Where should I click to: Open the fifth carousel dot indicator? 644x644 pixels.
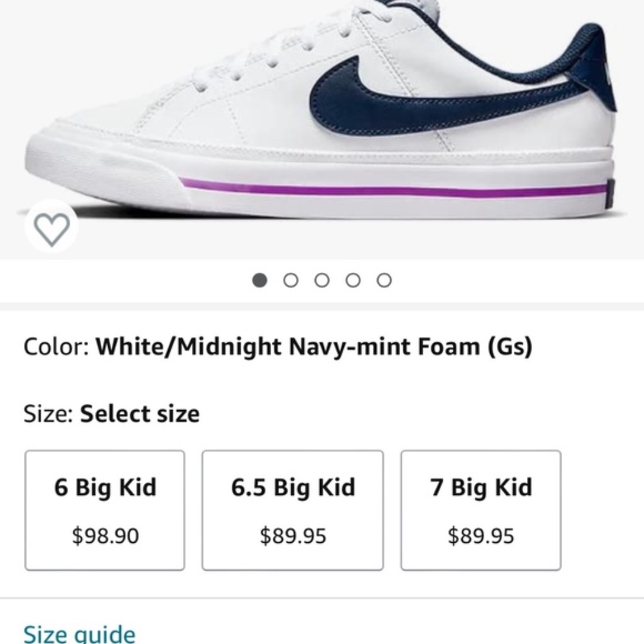pyautogui.click(x=384, y=279)
